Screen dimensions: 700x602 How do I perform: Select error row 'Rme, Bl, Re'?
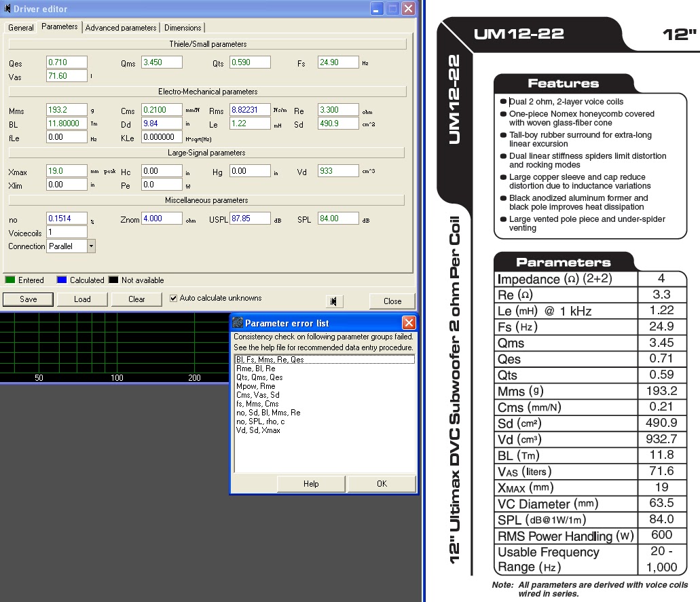pyautogui.click(x=325, y=368)
